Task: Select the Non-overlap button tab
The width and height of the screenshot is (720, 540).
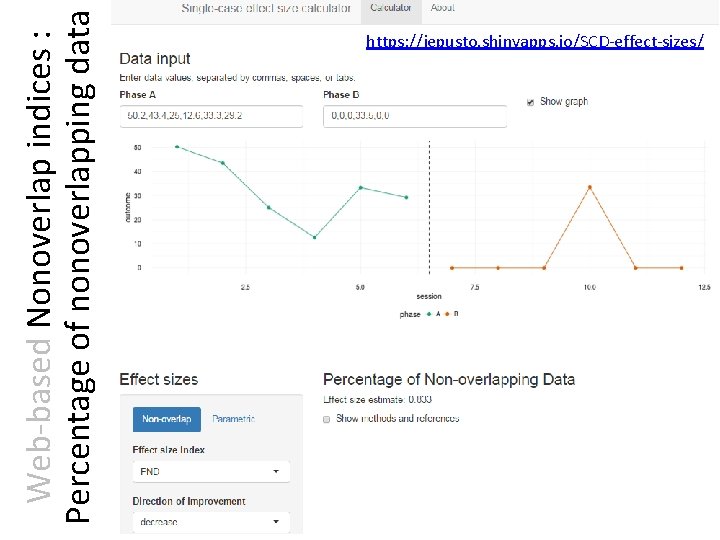Action: tap(167, 419)
